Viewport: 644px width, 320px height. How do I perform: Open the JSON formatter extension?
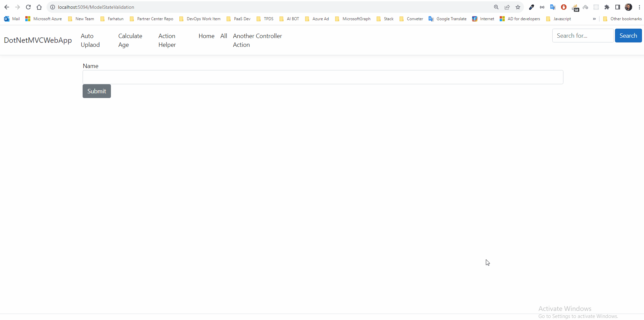pos(542,7)
